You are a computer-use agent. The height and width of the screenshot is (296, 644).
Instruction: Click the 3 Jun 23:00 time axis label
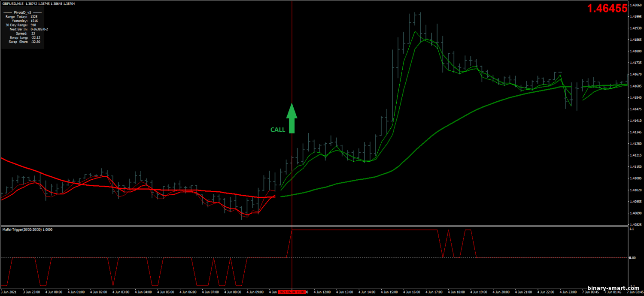click(31, 292)
